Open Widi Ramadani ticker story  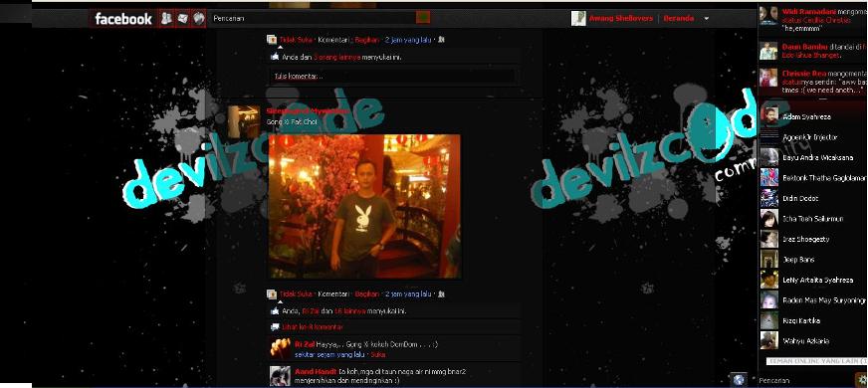813,19
